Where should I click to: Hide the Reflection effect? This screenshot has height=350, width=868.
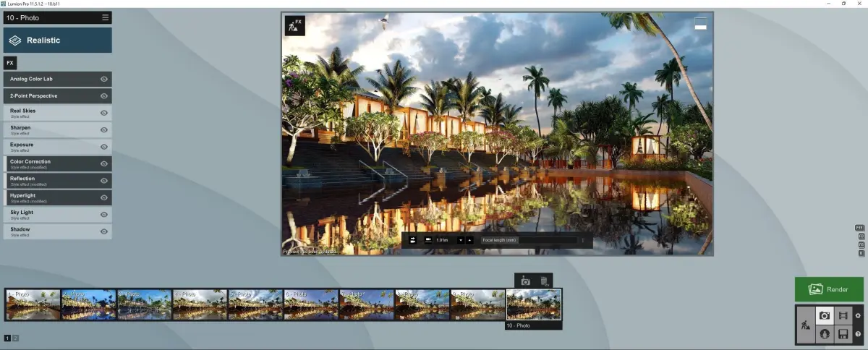pyautogui.click(x=104, y=181)
